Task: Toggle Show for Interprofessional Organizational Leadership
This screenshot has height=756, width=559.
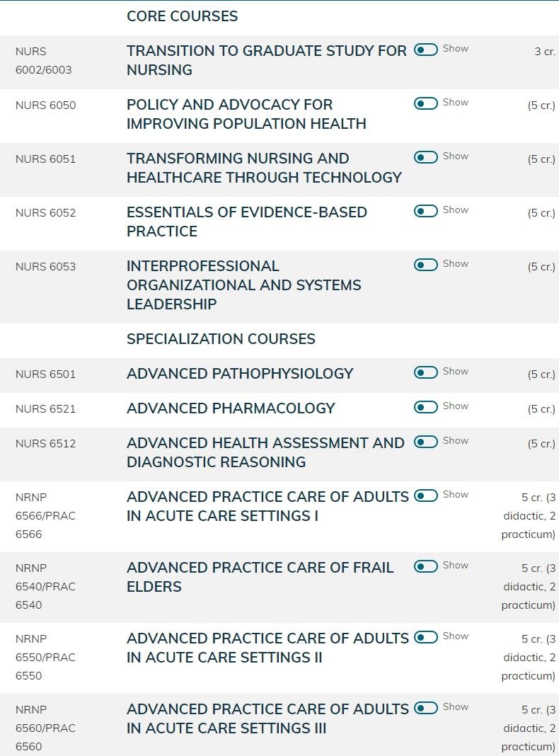Action: tap(426, 265)
